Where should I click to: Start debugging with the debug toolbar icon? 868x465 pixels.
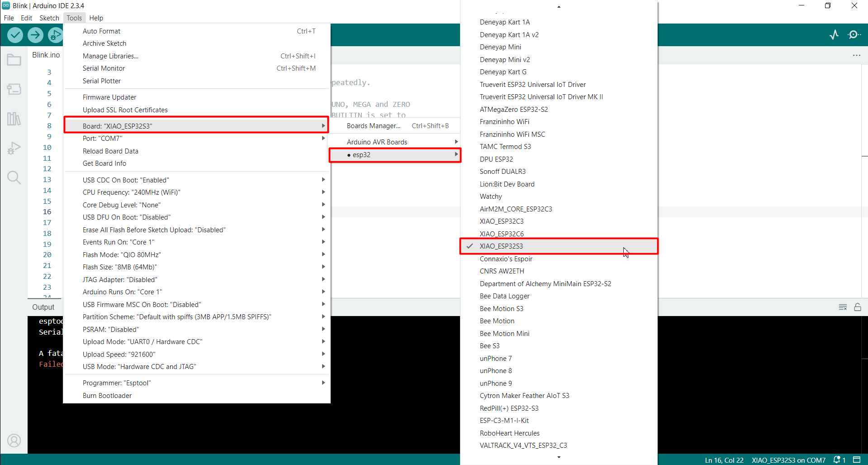pyautogui.click(x=55, y=35)
